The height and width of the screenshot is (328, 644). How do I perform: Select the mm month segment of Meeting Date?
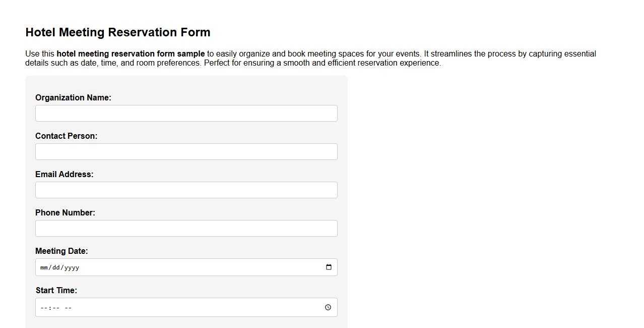(44, 267)
